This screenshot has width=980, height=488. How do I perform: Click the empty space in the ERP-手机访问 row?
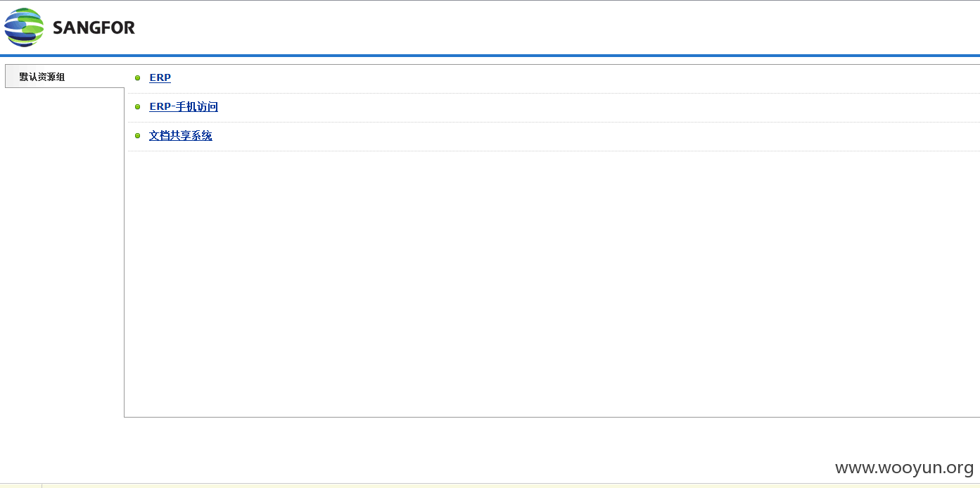[x=599, y=107]
